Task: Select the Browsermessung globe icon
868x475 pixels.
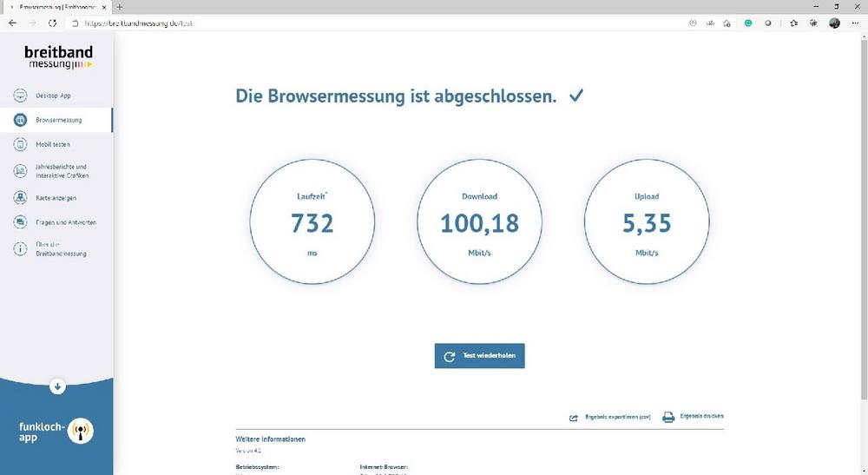Action: tap(20, 120)
